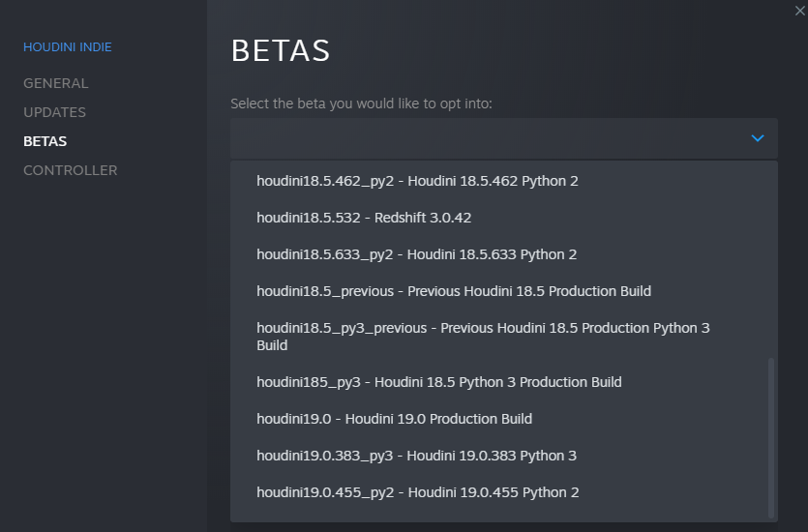Viewport: 808px width, 532px height.
Task: Go to the Betas tab
Action: click(45, 141)
